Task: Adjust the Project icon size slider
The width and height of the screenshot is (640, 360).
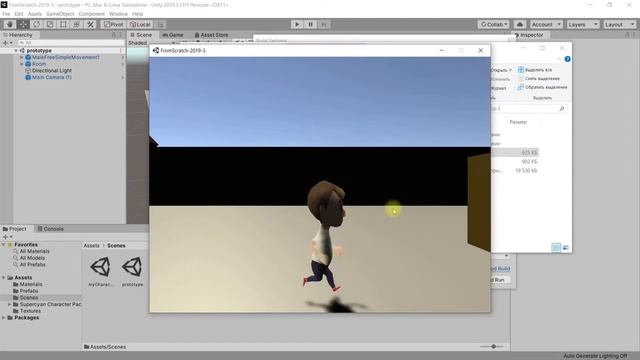Action: tap(493, 347)
